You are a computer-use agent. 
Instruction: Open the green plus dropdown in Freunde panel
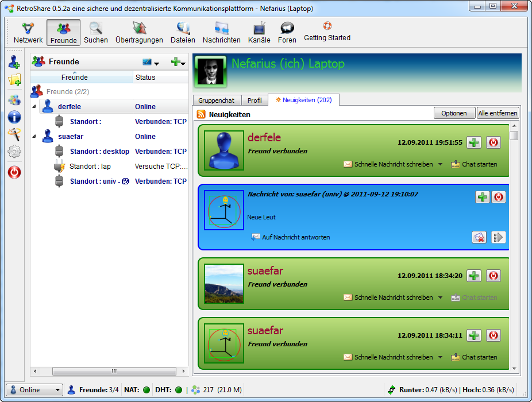click(x=178, y=62)
